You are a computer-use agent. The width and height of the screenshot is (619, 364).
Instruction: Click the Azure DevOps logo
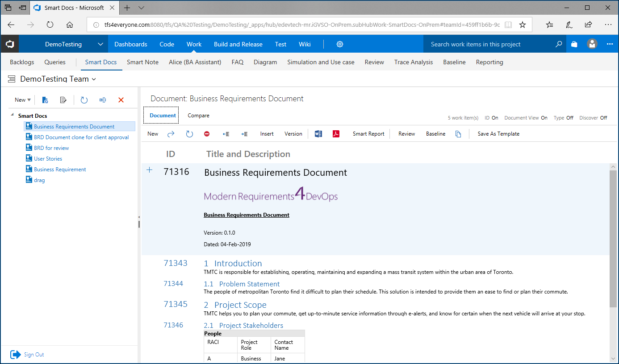tap(9, 44)
